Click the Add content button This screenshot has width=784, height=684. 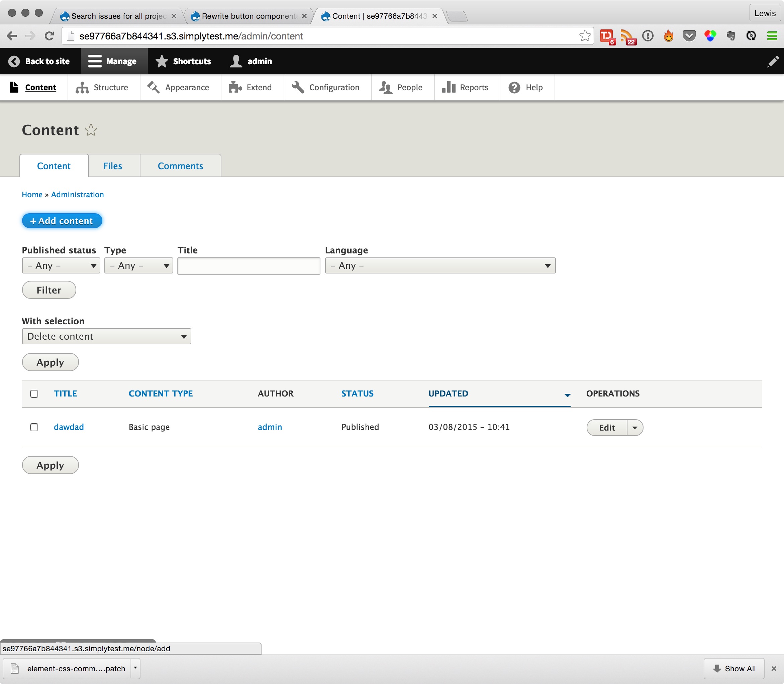[x=62, y=221]
